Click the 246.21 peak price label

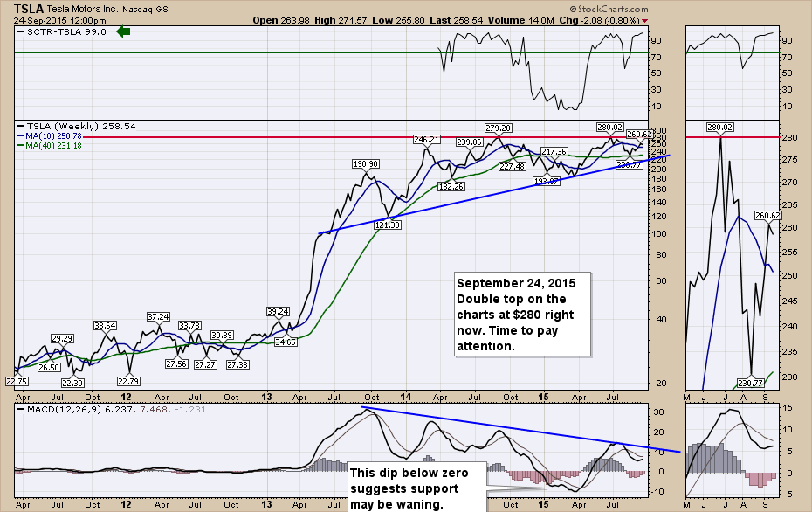pyautogui.click(x=427, y=140)
